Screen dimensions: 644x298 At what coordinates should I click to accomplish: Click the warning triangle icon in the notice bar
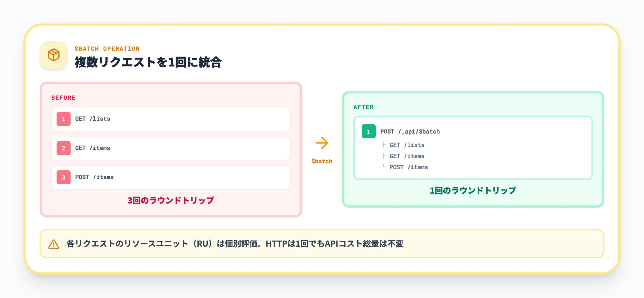click(53, 244)
